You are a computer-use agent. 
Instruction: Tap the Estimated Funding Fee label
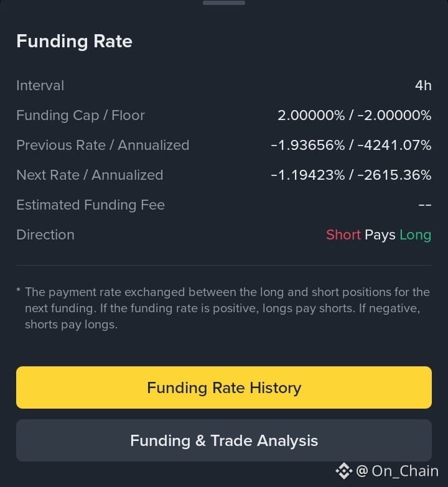point(90,205)
